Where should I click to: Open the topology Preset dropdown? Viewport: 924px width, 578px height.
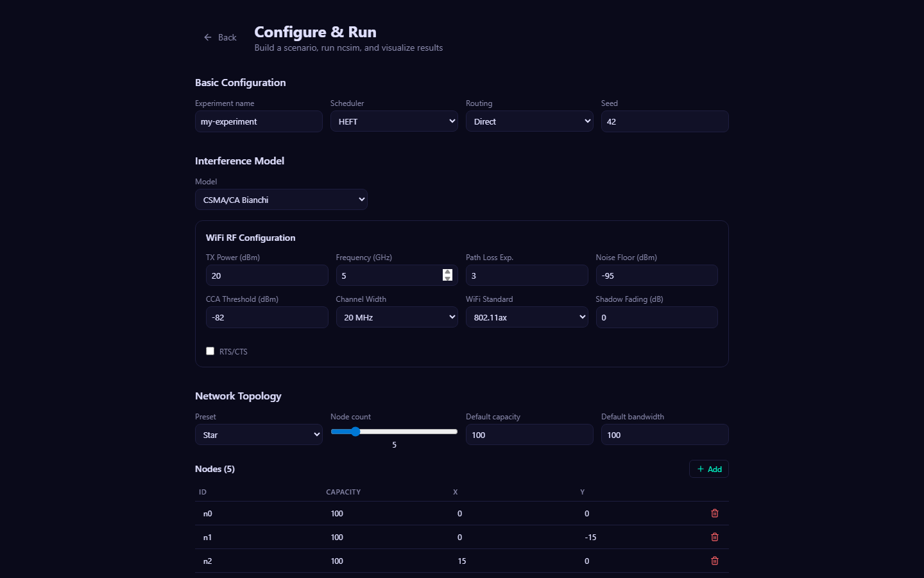coord(259,435)
